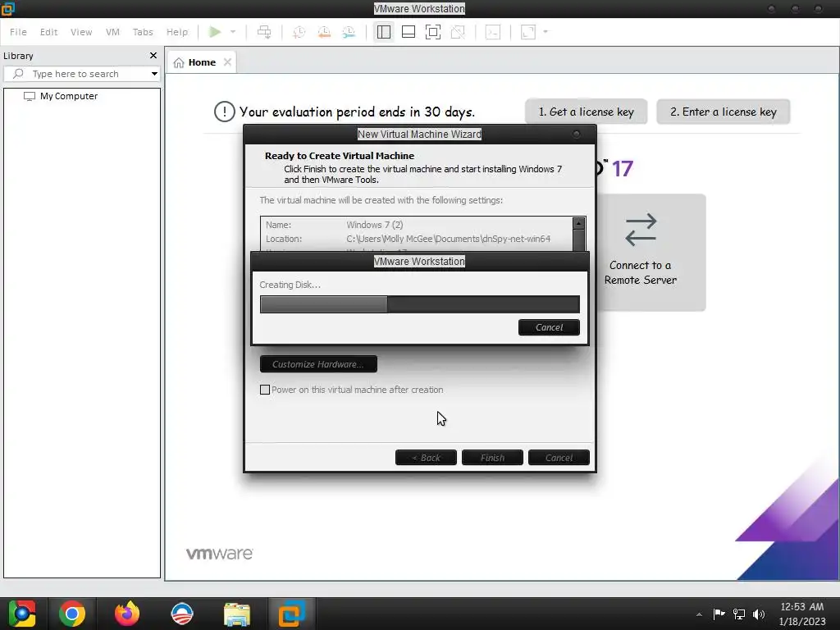Click the volume speaker tray icon
Screen dimensions: 840x630
[x=759, y=614]
